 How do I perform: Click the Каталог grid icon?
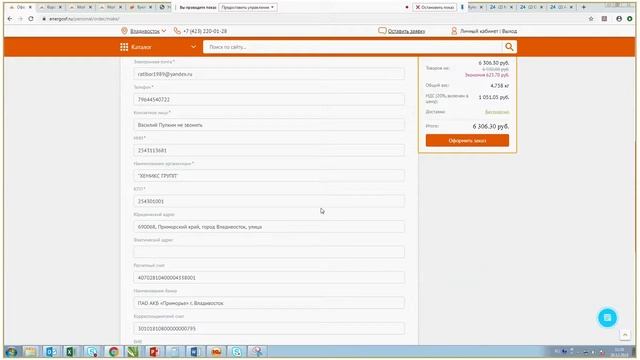click(x=124, y=47)
